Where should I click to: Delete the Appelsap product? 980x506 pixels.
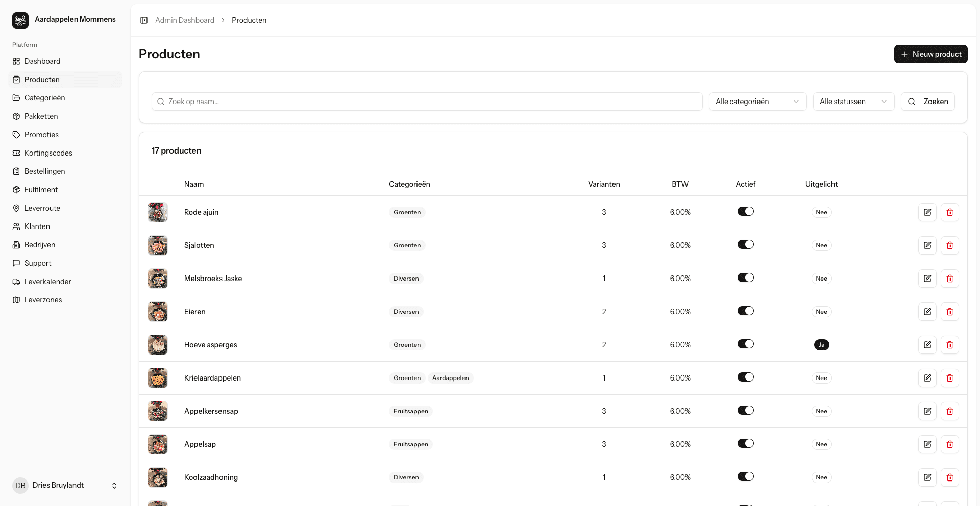tap(950, 444)
